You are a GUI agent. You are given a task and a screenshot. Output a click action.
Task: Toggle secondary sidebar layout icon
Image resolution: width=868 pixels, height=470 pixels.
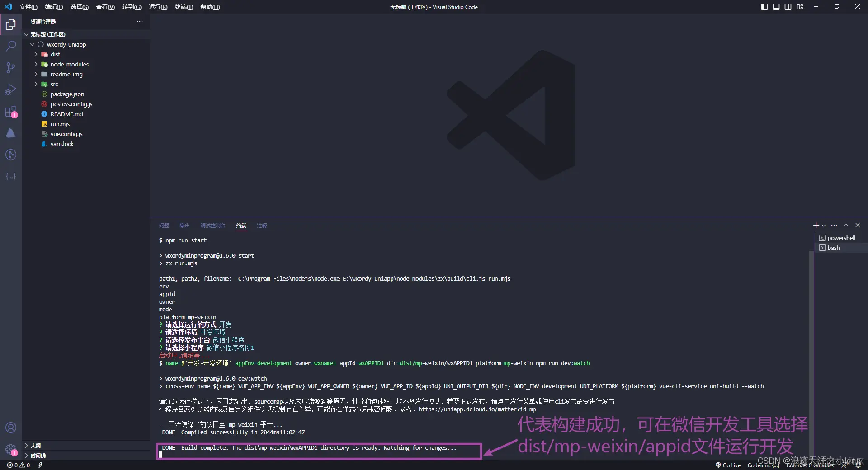tap(788, 7)
